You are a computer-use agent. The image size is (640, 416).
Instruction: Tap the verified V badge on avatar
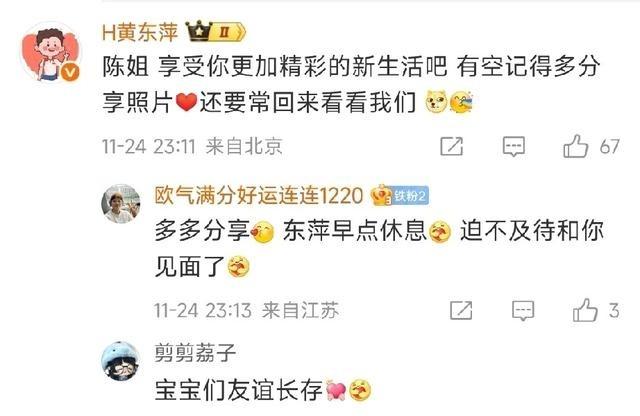tap(70, 73)
